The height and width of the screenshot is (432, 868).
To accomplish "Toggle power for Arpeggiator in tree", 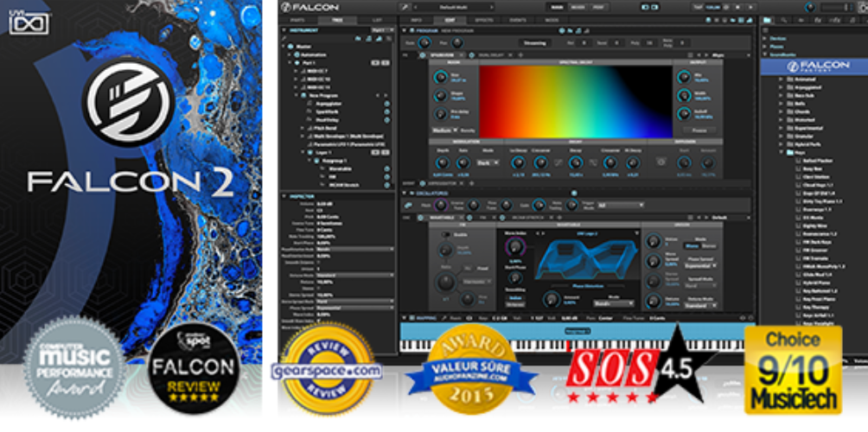I will (x=387, y=104).
